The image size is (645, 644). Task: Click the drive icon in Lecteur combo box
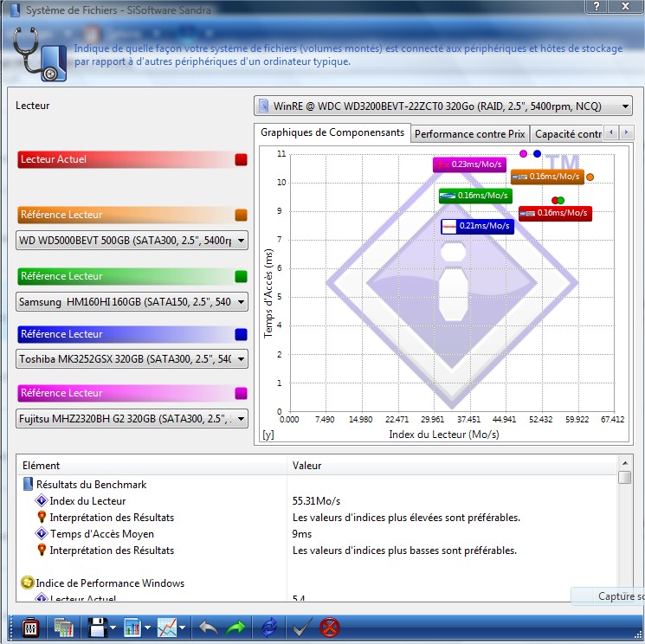coord(264,106)
